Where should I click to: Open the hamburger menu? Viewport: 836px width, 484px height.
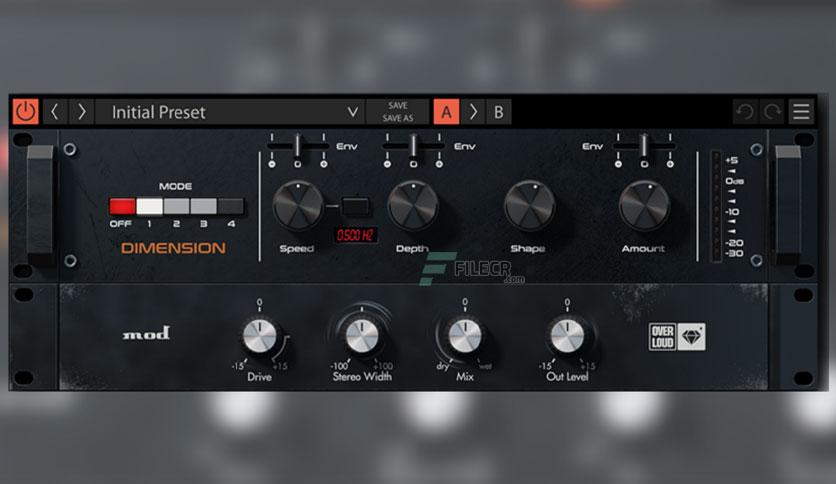pyautogui.click(x=801, y=112)
